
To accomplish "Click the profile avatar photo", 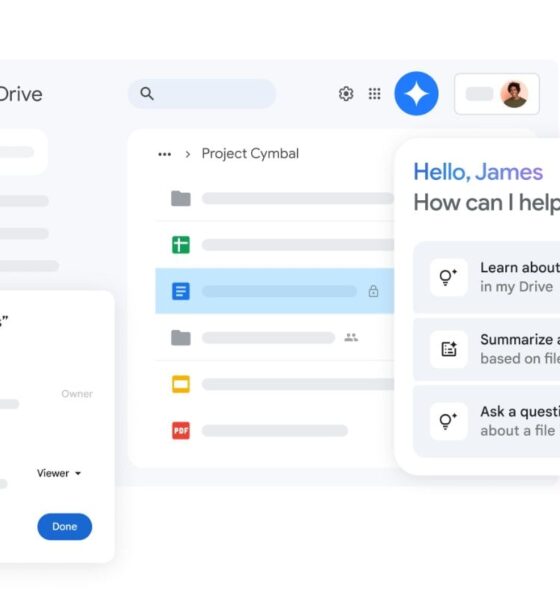I will [x=514, y=94].
